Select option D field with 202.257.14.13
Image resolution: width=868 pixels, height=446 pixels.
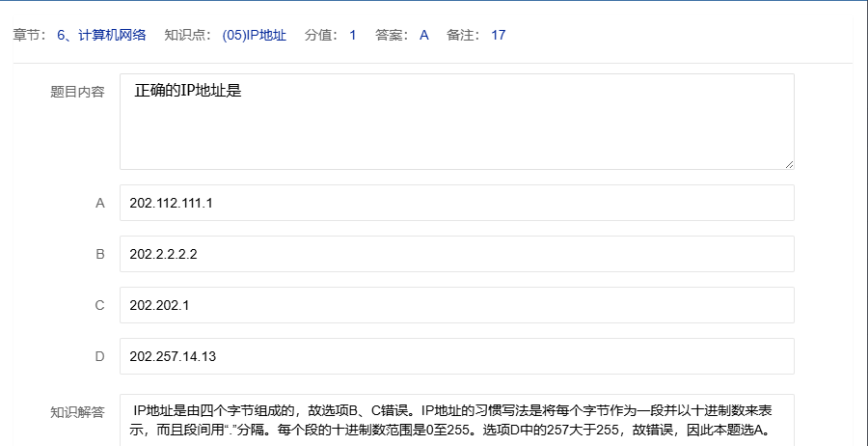pos(456,356)
